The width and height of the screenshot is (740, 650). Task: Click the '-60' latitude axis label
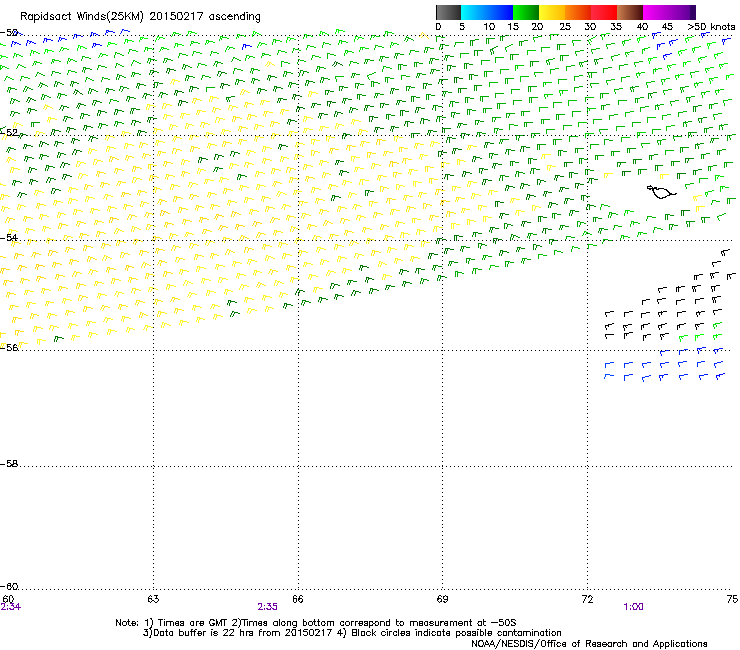coord(9,586)
